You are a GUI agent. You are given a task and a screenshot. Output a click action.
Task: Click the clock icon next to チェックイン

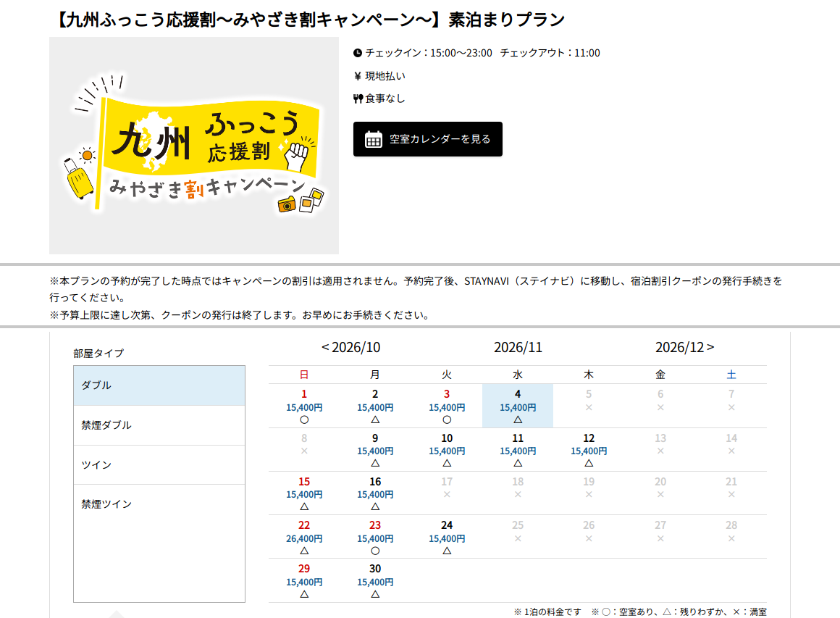[358, 53]
